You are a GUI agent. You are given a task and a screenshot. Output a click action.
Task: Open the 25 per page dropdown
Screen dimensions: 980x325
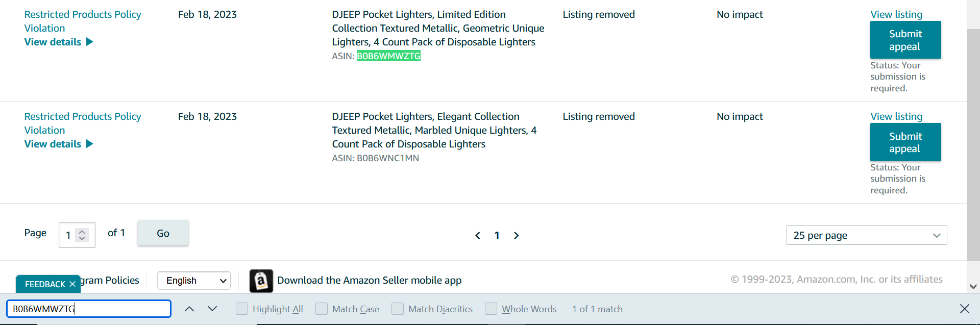(x=867, y=235)
